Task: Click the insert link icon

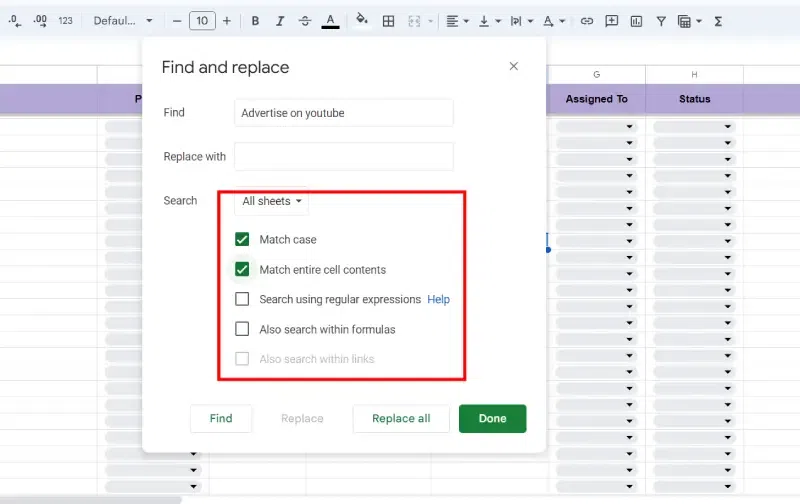Action: (587, 21)
